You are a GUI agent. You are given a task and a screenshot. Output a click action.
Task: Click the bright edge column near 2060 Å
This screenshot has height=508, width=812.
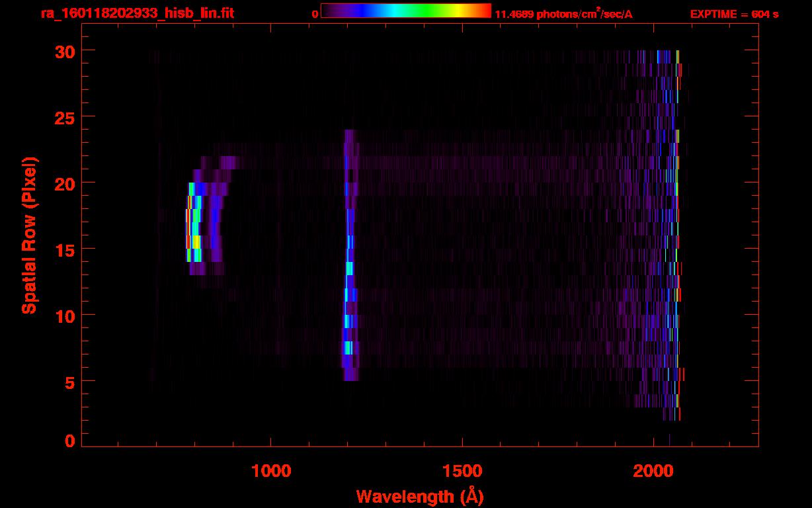click(x=677, y=235)
